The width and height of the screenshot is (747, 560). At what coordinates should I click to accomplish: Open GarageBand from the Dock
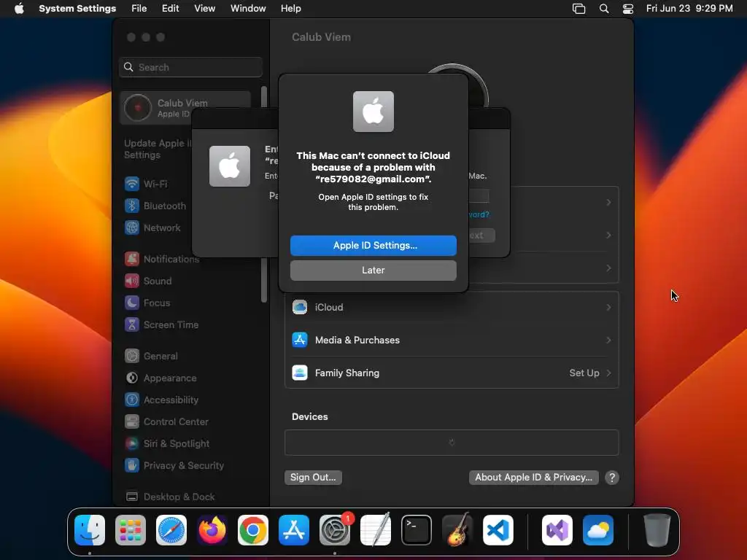pyautogui.click(x=457, y=530)
